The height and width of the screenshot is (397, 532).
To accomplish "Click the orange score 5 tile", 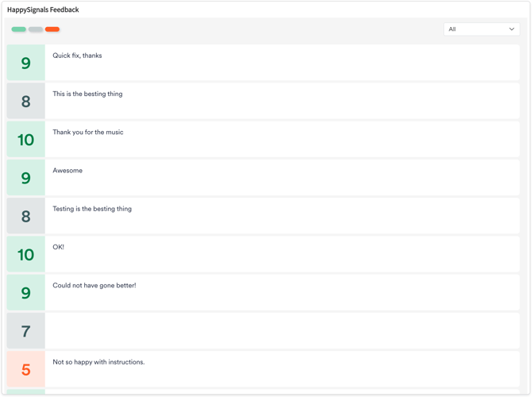I will click(x=25, y=369).
